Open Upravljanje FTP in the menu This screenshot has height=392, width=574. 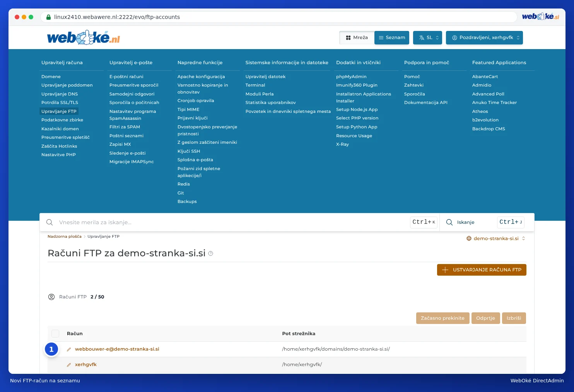click(x=59, y=111)
